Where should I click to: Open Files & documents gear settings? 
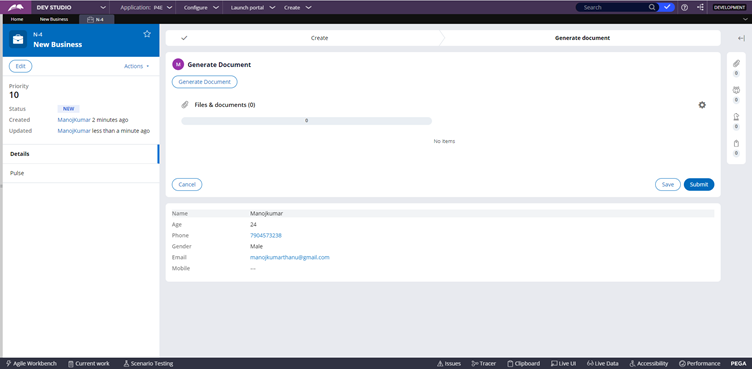pos(702,105)
